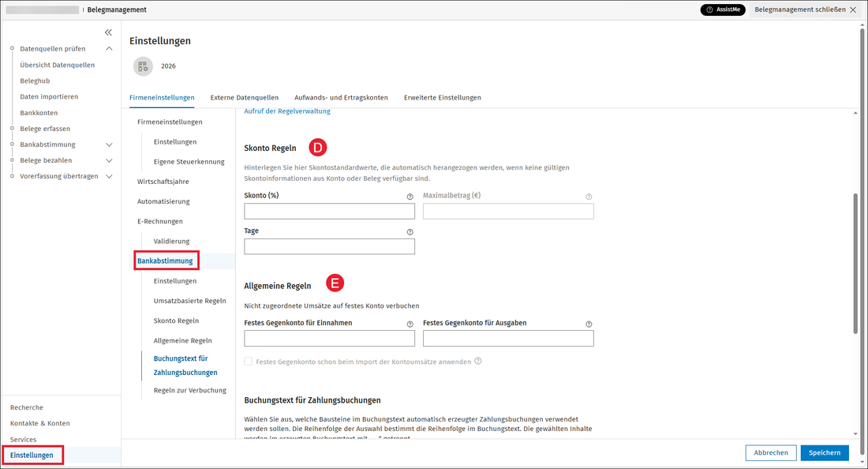Show help for Festes Gegenkonto für Einnahmen
The width and height of the screenshot is (868, 469).
pos(410,324)
